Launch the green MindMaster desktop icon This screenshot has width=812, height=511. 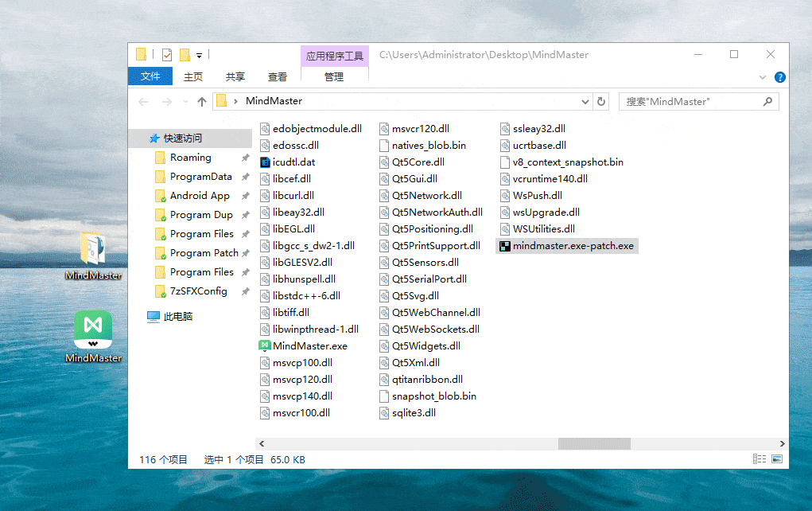tap(93, 329)
